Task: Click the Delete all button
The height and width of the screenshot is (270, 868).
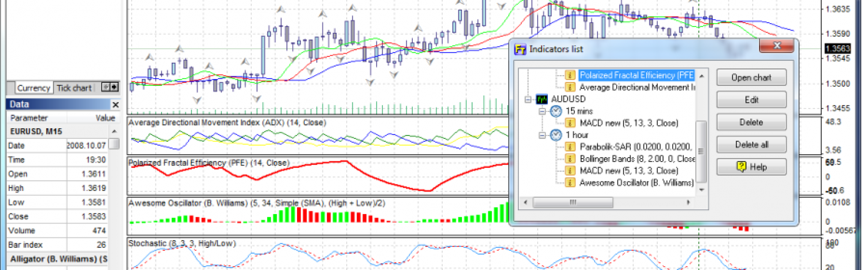Action: (751, 144)
